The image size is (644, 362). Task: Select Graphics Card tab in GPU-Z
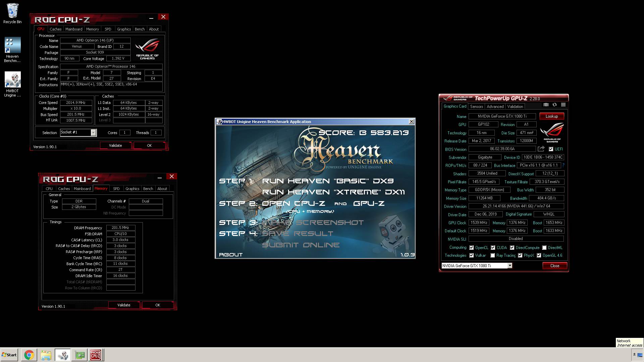pyautogui.click(x=455, y=106)
